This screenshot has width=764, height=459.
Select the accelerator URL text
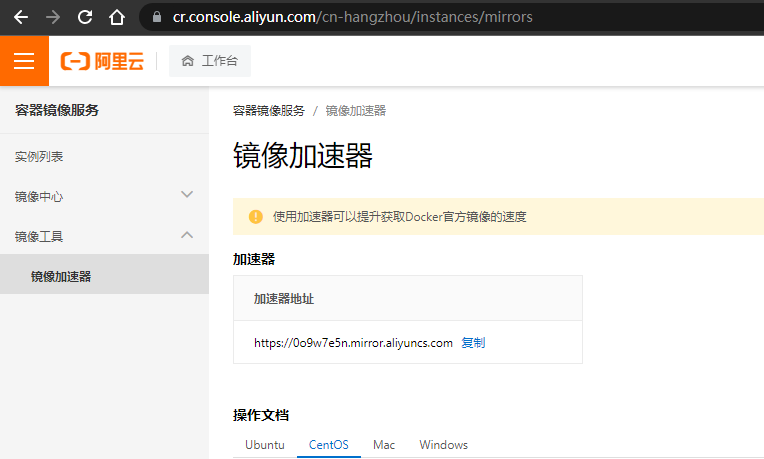[353, 343]
